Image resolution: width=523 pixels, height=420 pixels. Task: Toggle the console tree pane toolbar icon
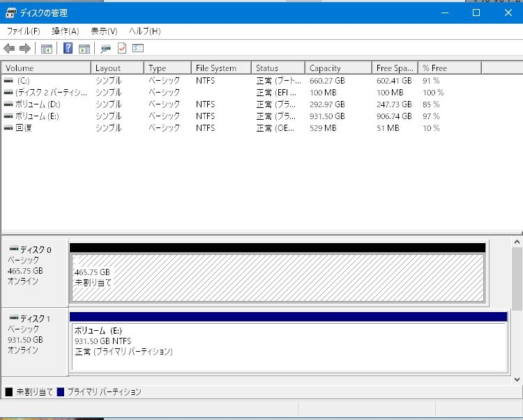(46, 49)
